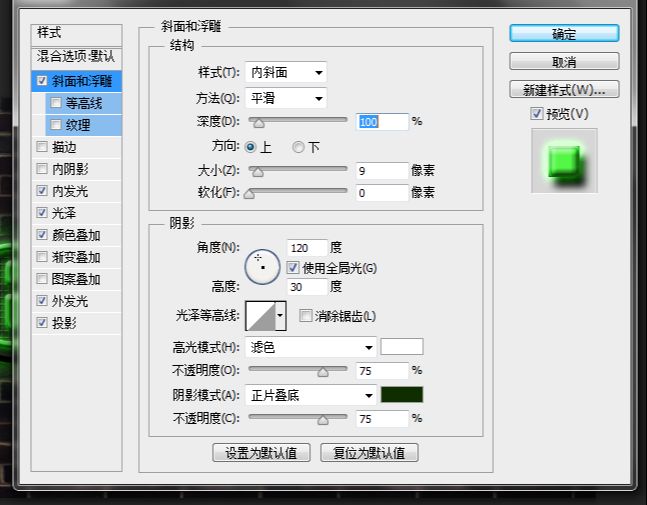The height and width of the screenshot is (505, 647).
Task: Click the 大小(Z) slider handle
Action: pyautogui.click(x=258, y=172)
